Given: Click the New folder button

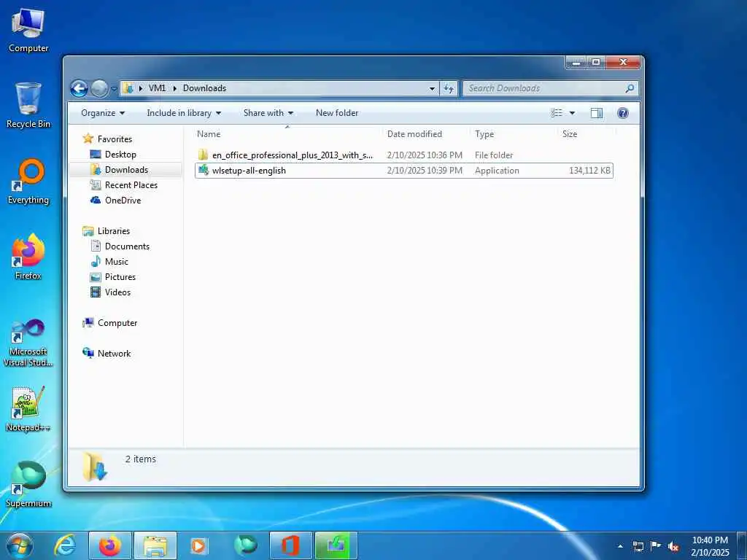Looking at the screenshot, I should coord(337,113).
